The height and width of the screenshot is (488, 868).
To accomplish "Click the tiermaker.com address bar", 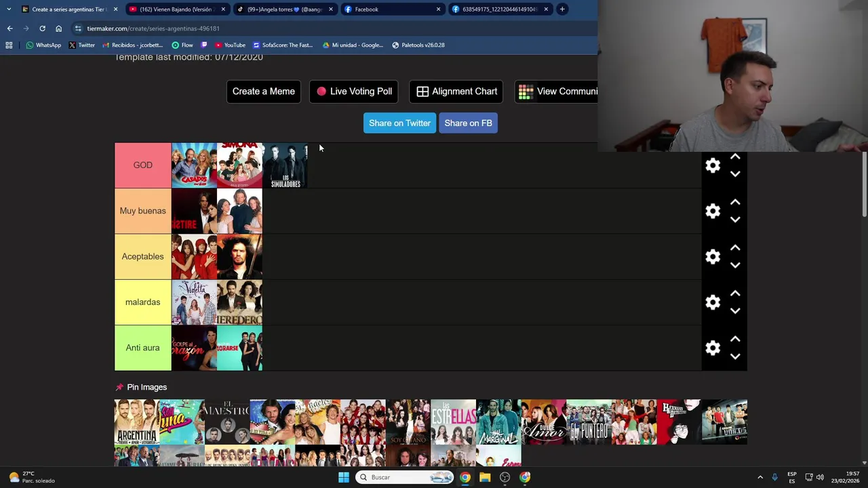I will [332, 28].
